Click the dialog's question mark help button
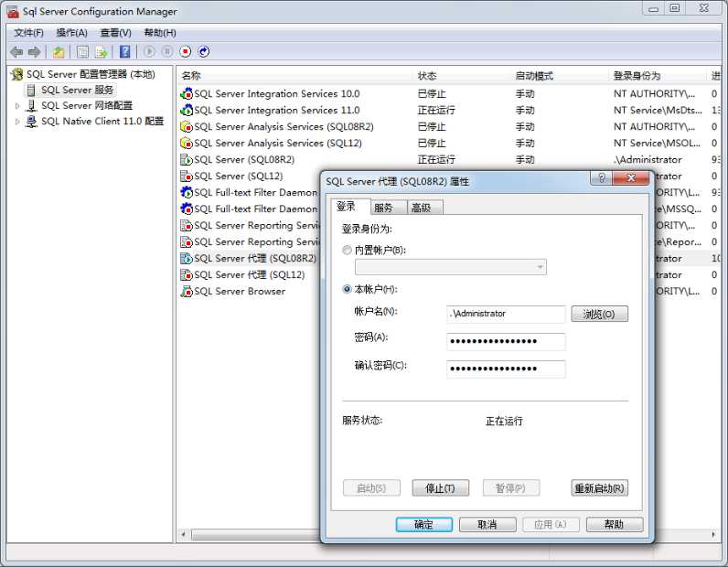The height and width of the screenshot is (567, 728). (x=601, y=177)
